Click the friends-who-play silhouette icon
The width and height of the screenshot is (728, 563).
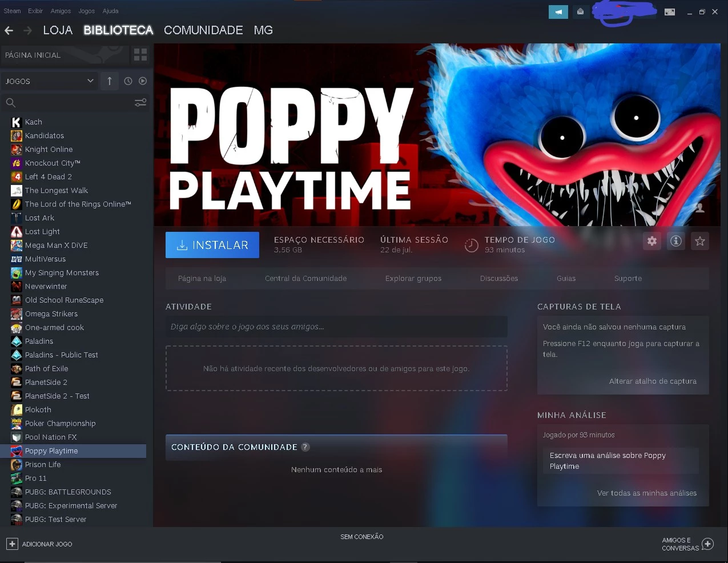click(700, 208)
